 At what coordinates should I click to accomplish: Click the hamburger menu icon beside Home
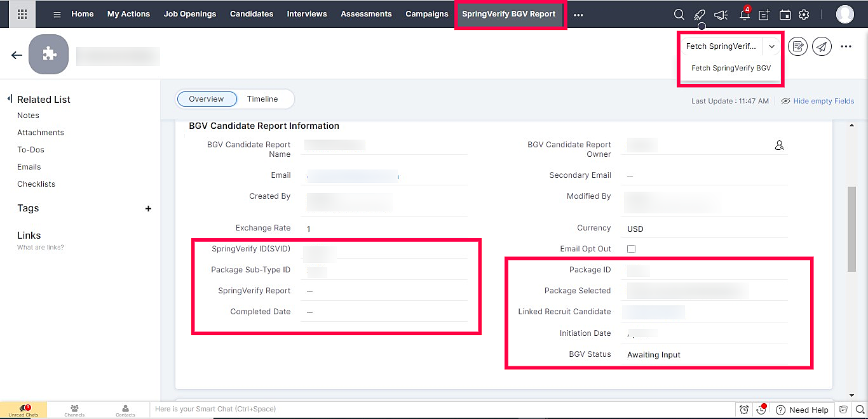57,14
